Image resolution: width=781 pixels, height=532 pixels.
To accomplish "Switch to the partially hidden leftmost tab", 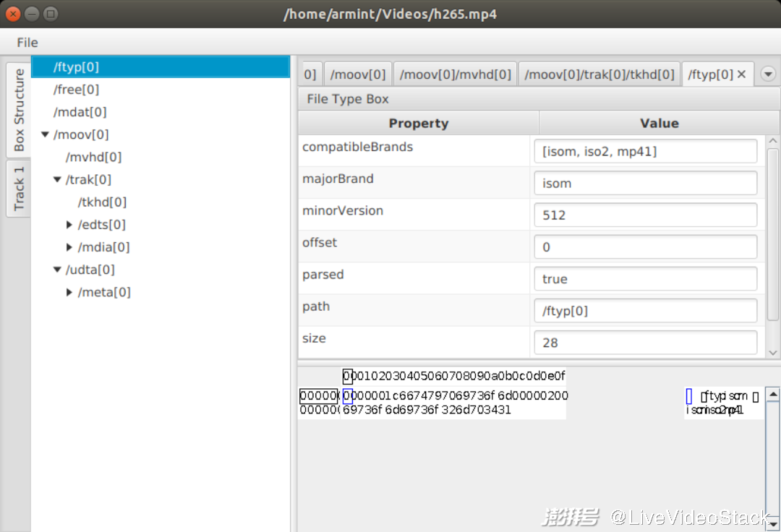I will point(311,74).
